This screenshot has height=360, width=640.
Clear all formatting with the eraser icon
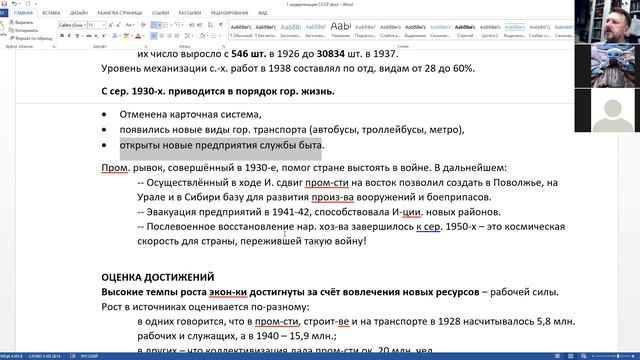click(x=143, y=25)
